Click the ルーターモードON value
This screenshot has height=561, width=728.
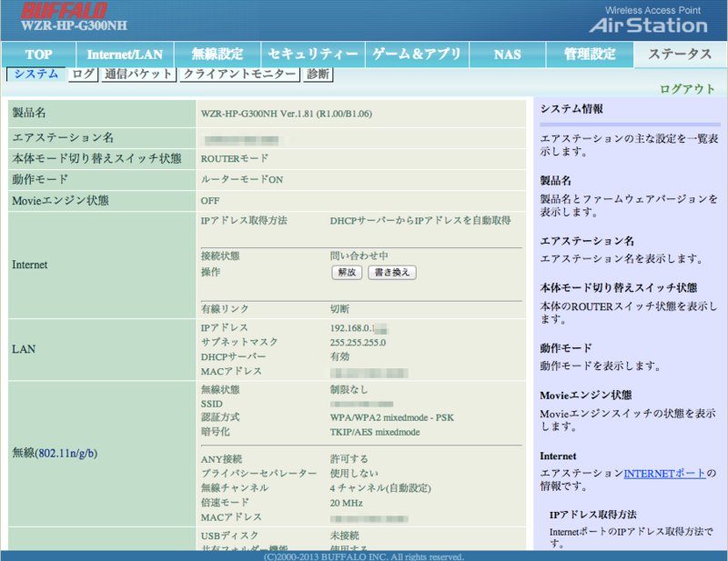coord(242,180)
